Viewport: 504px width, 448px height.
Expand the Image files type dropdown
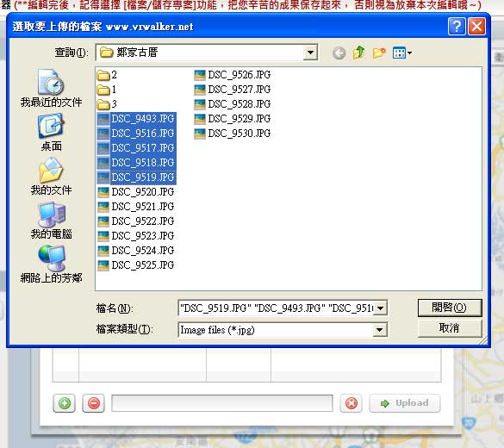(x=380, y=330)
